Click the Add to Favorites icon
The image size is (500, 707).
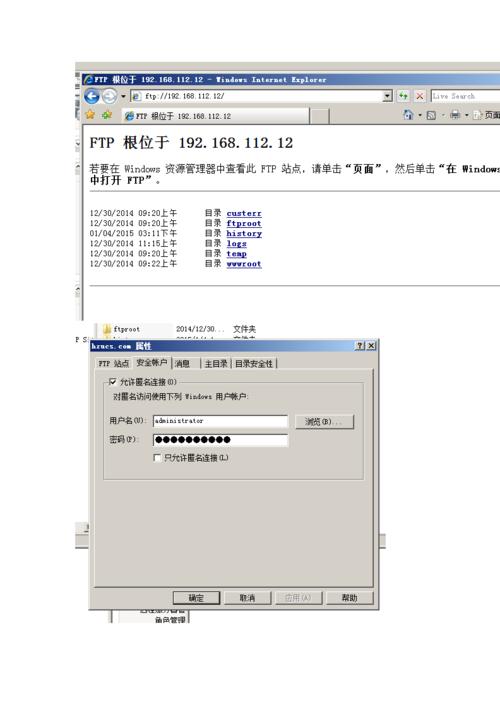tap(106, 115)
